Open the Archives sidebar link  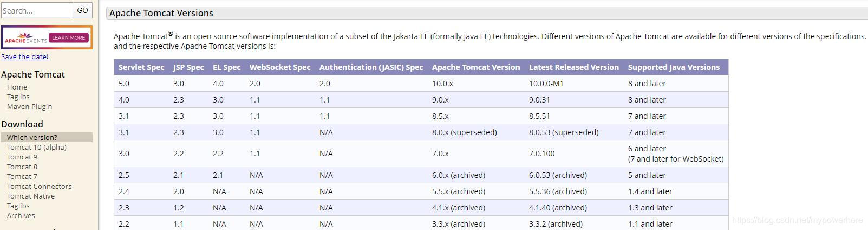21,215
